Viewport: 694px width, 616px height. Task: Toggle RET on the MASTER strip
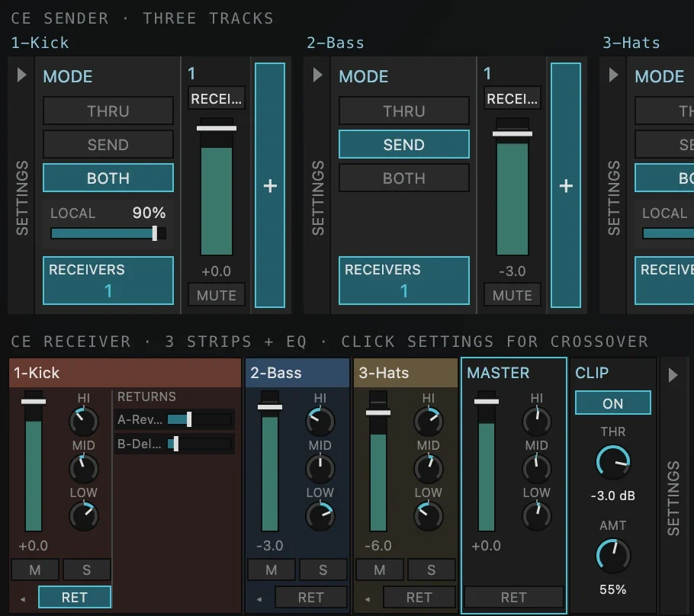coord(514,598)
